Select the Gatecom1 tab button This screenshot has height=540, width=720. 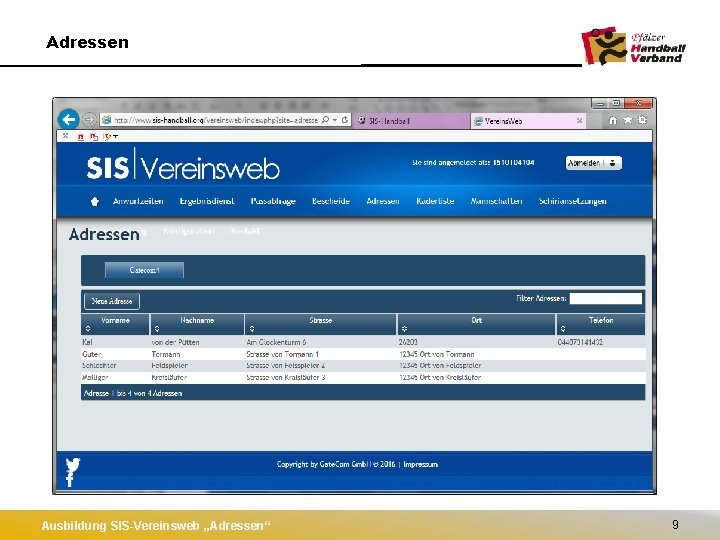[x=144, y=270]
